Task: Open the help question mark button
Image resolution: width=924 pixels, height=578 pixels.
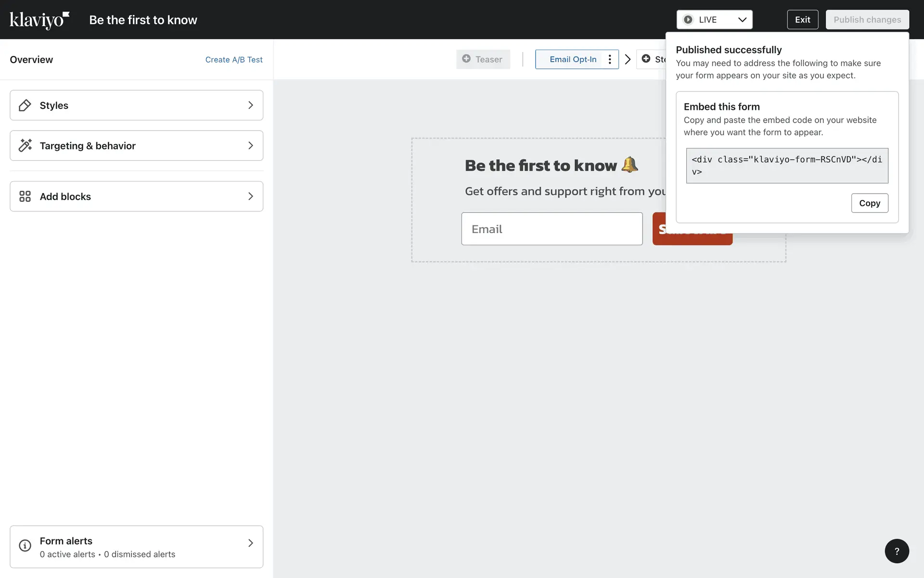Action: (x=897, y=551)
